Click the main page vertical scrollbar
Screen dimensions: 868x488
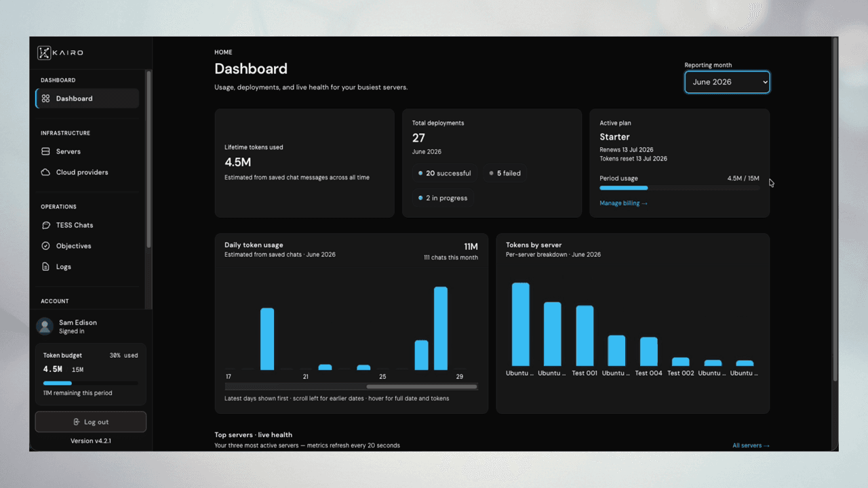[x=834, y=209]
